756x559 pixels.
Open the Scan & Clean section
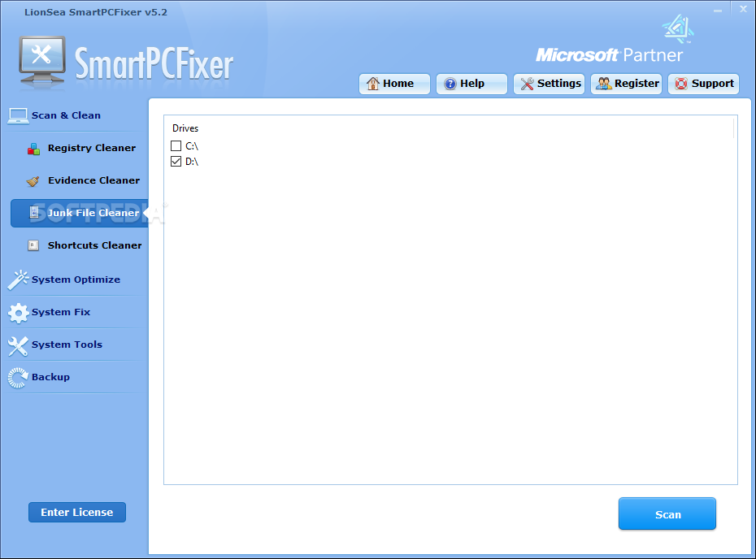[x=66, y=115]
